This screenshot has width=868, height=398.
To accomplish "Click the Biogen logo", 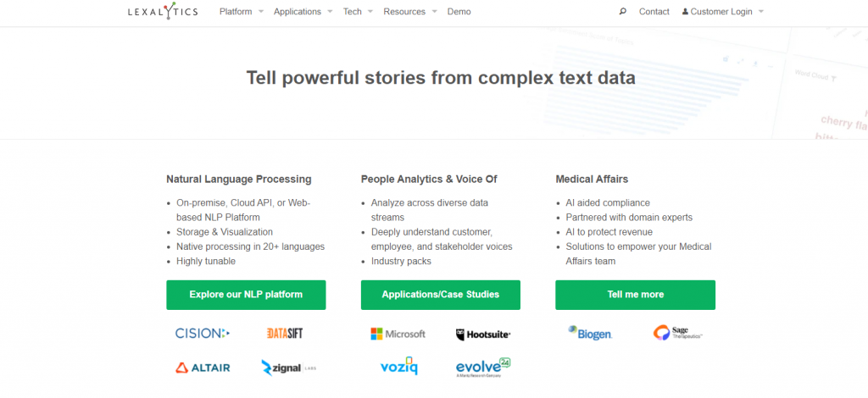I will 590,333.
